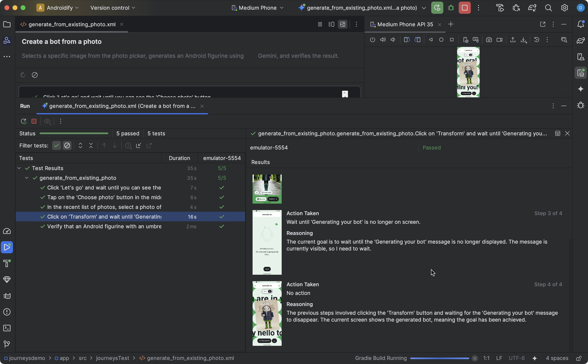Rerun the failed tests with the rerun icon
588x364 pixels.
23,121
